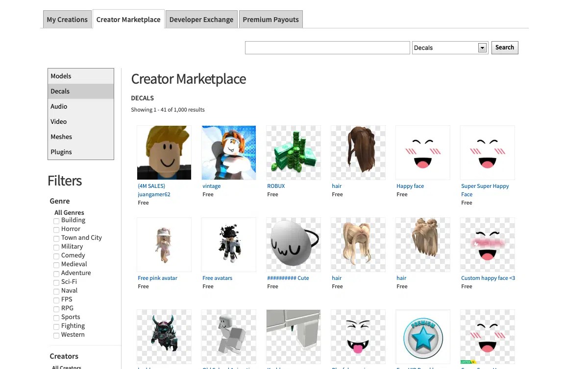This screenshot has width=588, height=369.
Task: Click the Genre filter heading
Action: (x=60, y=201)
